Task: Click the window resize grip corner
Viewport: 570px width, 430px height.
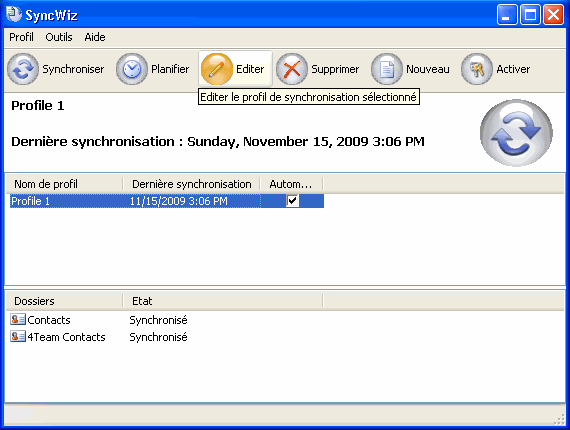Action: tap(560, 419)
